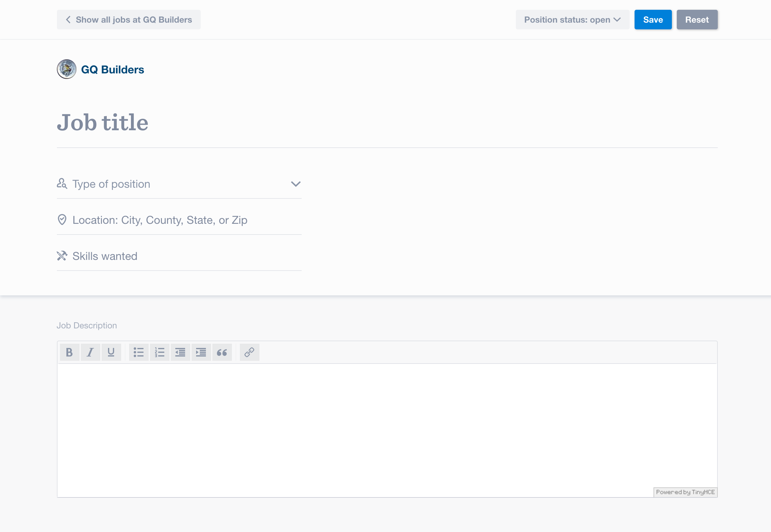771x532 pixels.
Task: Toggle bold formatting in editor toolbar
Action: (69, 352)
